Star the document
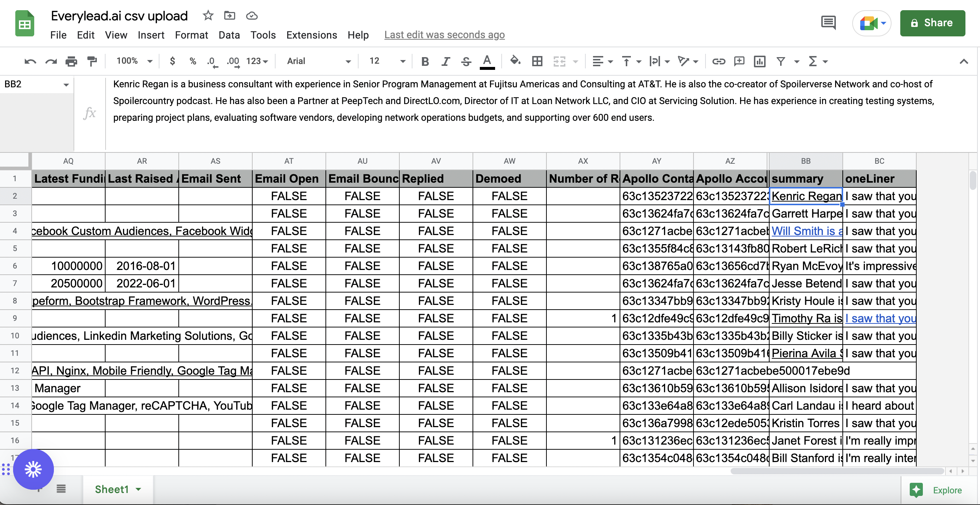 tap(208, 16)
